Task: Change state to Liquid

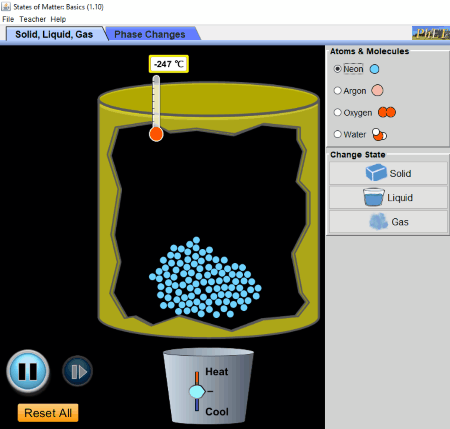Action: point(388,198)
